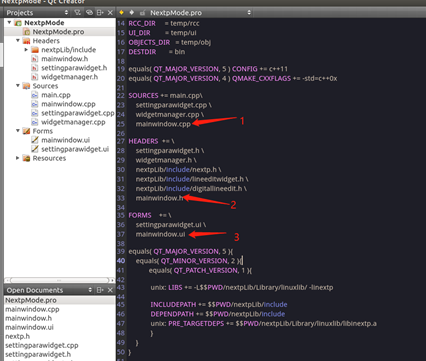Expand the nextpLib/include folder
Viewport: 426px width, 361px height.
[26, 49]
